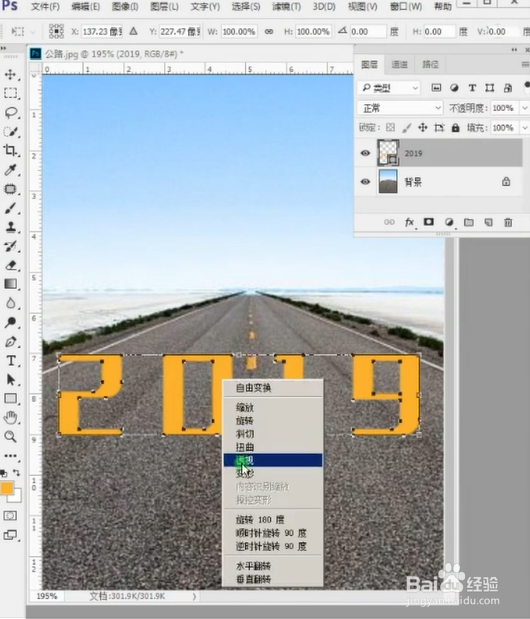Hide the 背景 layer

pos(365,182)
